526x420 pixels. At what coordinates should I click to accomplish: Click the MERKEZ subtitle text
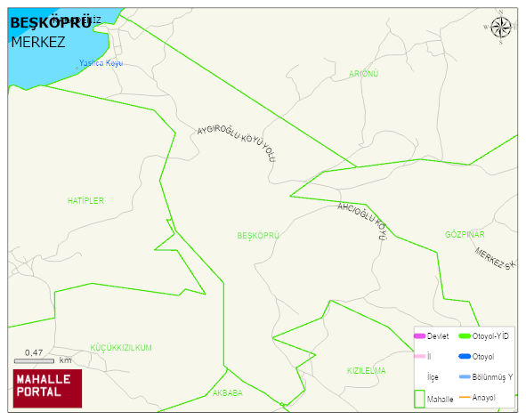(38, 43)
